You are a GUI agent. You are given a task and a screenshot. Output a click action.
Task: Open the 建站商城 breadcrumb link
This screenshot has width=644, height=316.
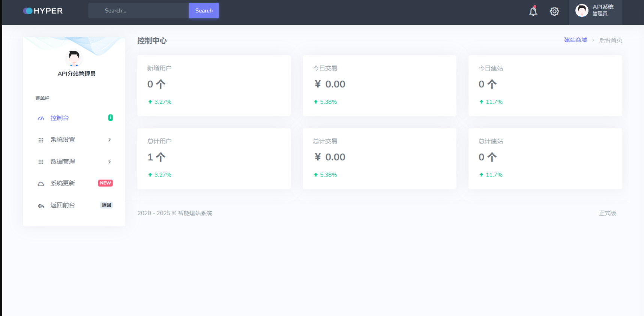tap(575, 40)
